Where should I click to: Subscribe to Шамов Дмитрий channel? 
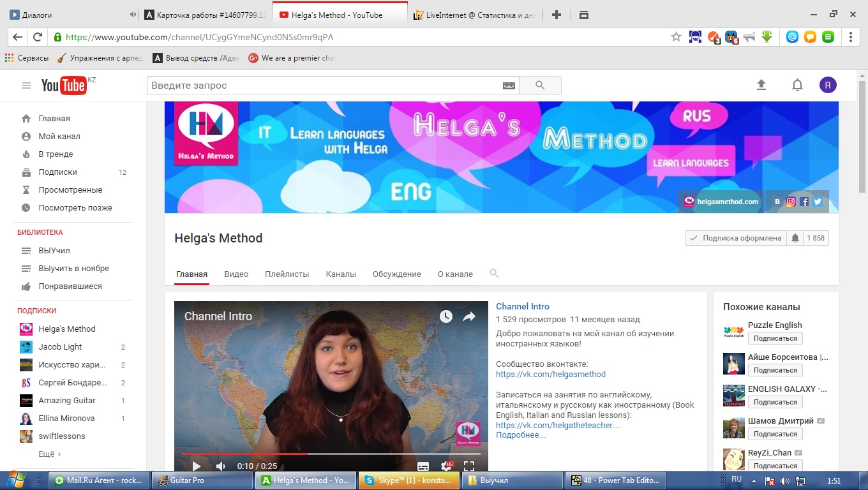point(775,434)
